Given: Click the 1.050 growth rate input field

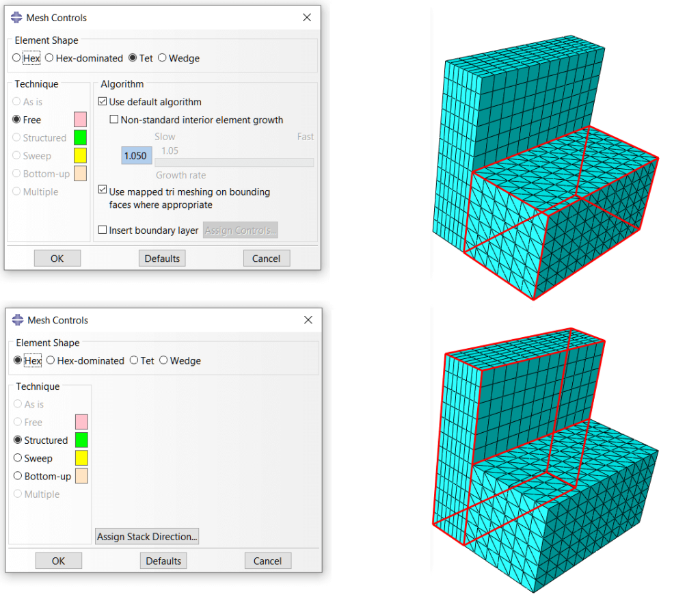Looking at the screenshot, I should tap(136, 155).
